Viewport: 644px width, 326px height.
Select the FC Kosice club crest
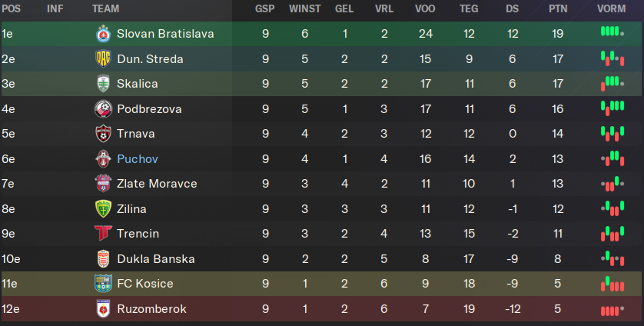tap(103, 284)
